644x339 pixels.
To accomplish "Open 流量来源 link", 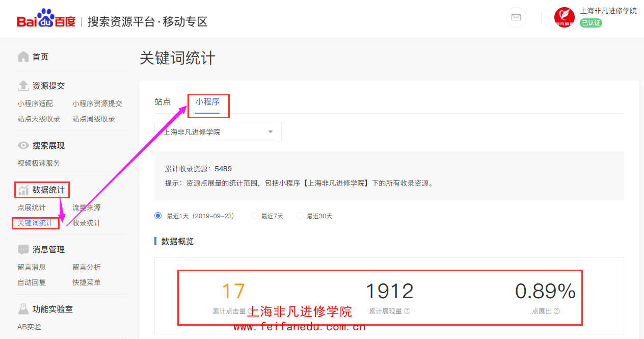I will click(87, 207).
